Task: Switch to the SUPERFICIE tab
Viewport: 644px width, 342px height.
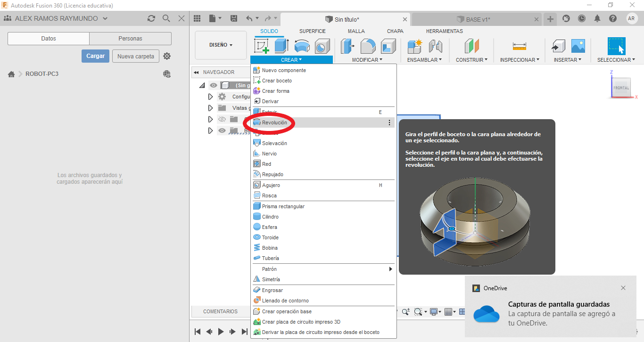Action: pos(313,31)
